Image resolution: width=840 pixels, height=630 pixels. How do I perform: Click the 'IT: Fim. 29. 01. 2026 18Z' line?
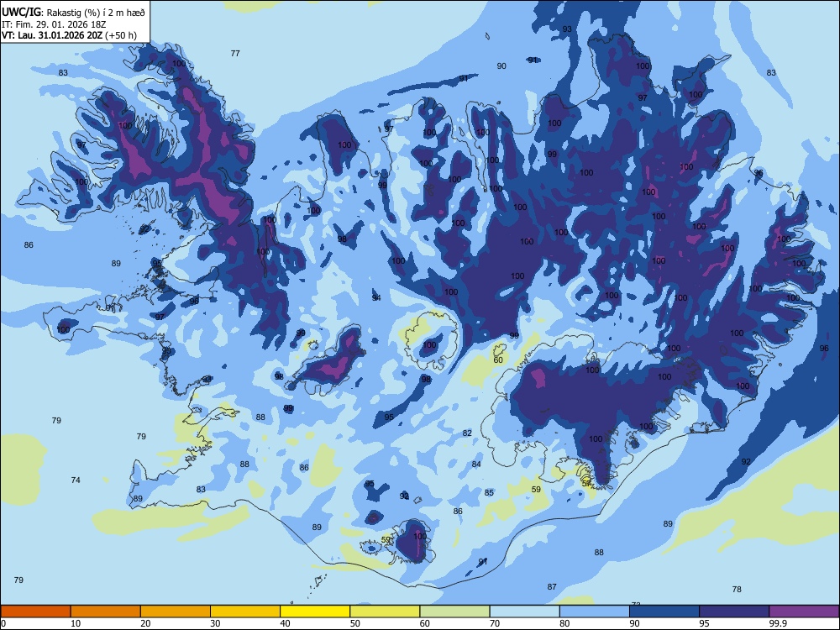click(x=54, y=24)
